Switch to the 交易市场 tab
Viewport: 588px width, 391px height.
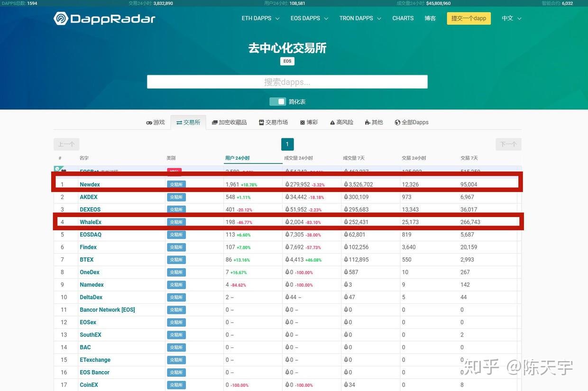(x=274, y=122)
